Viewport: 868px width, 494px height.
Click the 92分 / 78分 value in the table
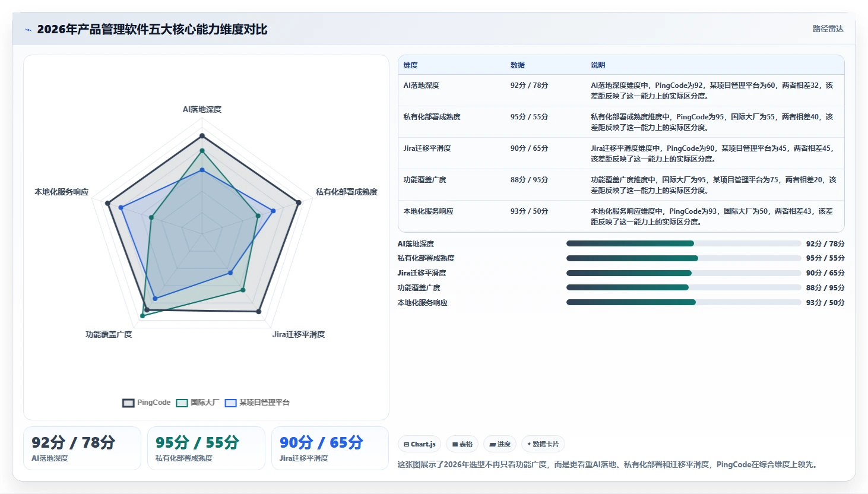[529, 85]
